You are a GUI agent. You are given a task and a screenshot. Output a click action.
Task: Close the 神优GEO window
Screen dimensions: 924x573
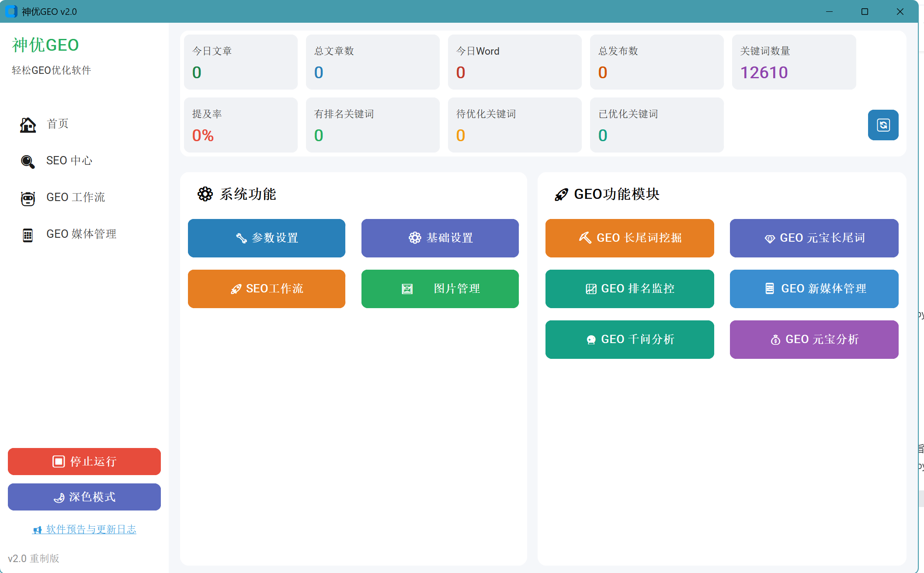900,11
